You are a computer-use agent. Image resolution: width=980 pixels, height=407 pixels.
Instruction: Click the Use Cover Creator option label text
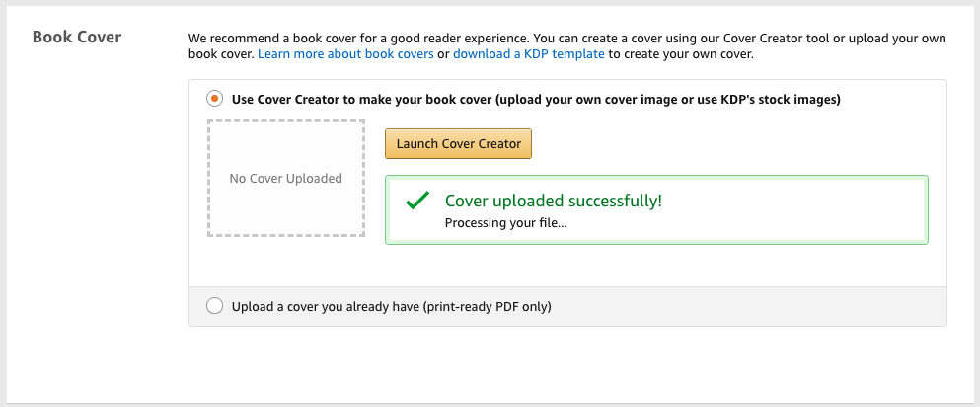click(395, 99)
